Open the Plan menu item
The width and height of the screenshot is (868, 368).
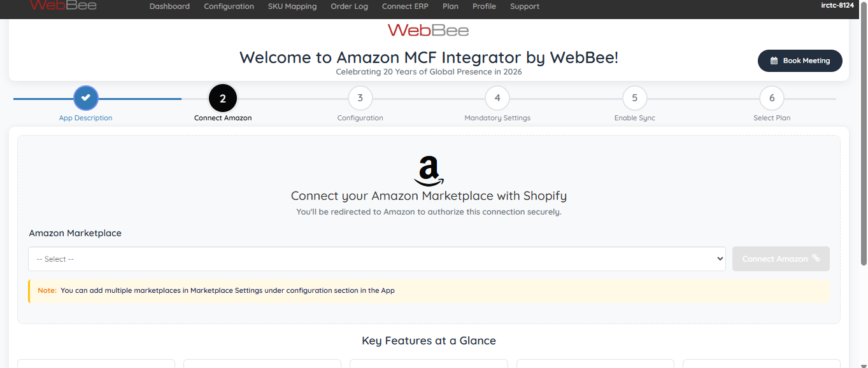click(450, 6)
